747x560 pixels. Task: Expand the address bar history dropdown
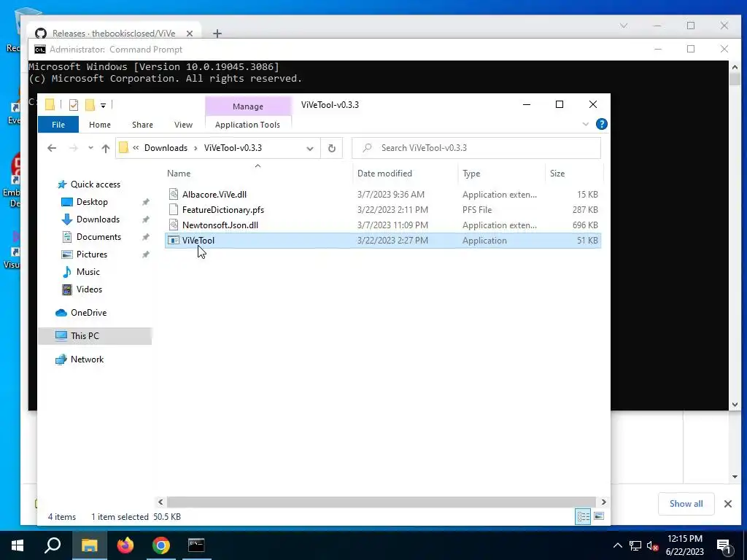click(310, 148)
